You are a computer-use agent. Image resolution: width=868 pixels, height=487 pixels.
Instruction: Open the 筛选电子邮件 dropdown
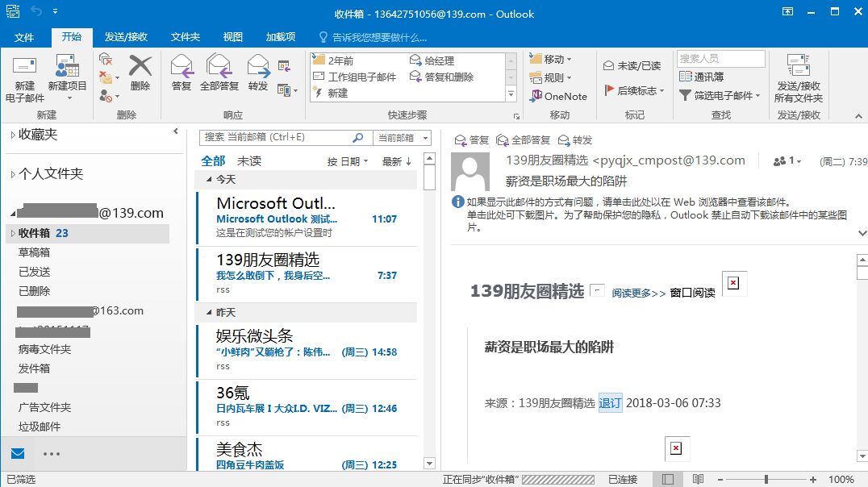coord(720,96)
